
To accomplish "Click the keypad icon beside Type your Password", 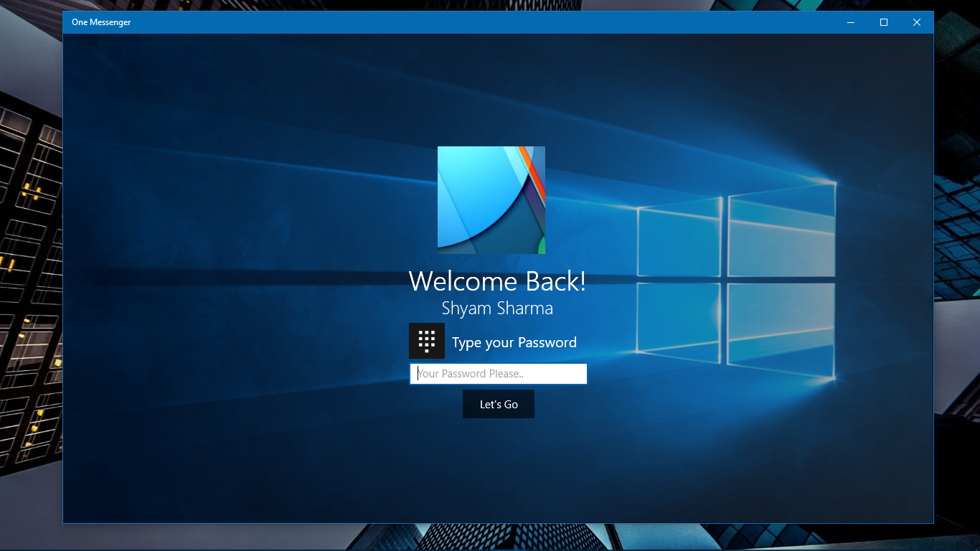I will pyautogui.click(x=427, y=341).
